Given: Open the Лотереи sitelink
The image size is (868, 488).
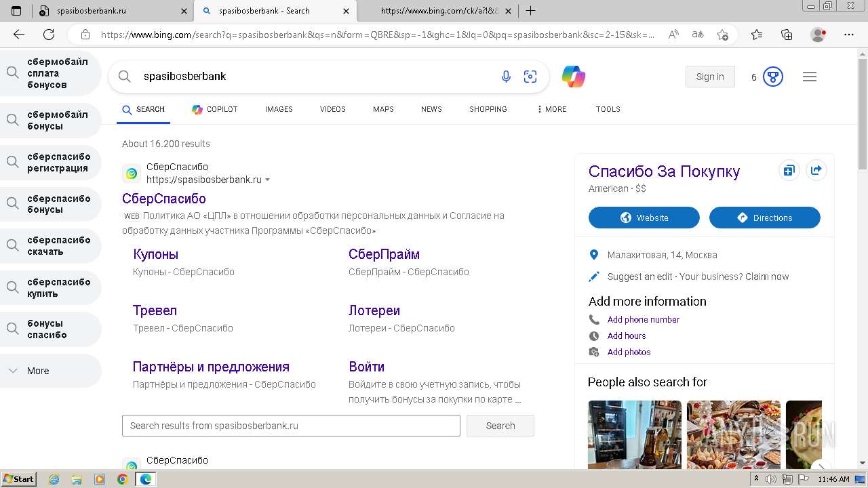Looking at the screenshot, I should coord(374,310).
